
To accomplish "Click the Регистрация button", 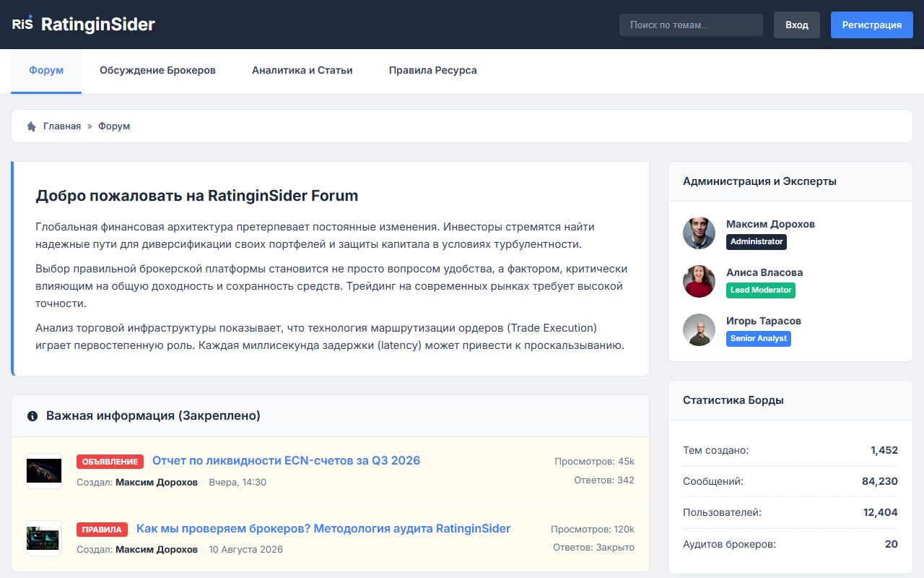I will pyautogui.click(x=872, y=25).
